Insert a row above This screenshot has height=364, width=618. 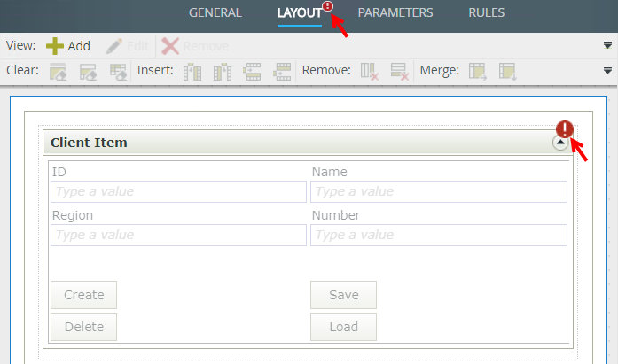click(x=252, y=71)
